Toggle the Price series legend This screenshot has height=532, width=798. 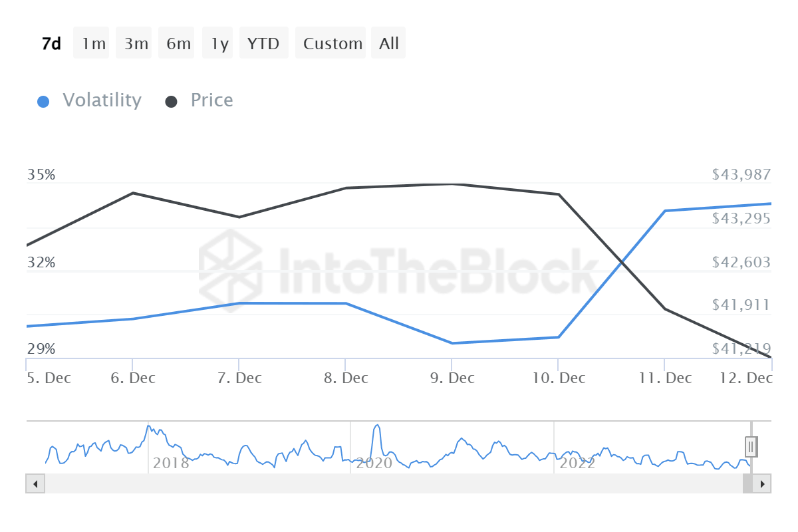211,100
